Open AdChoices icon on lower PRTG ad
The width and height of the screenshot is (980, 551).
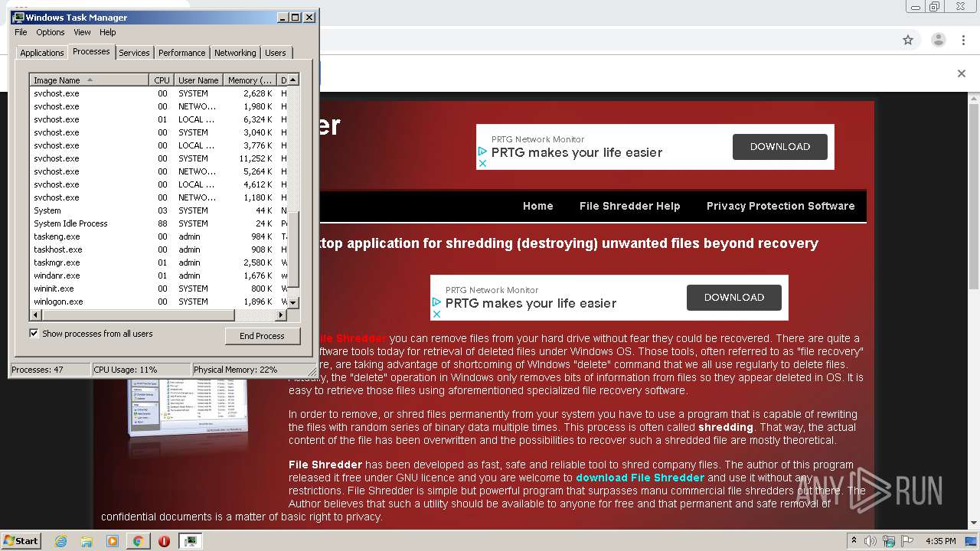(436, 303)
